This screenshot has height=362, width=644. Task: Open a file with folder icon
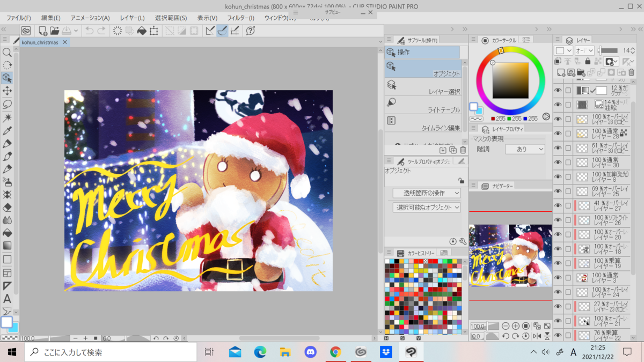54,31
